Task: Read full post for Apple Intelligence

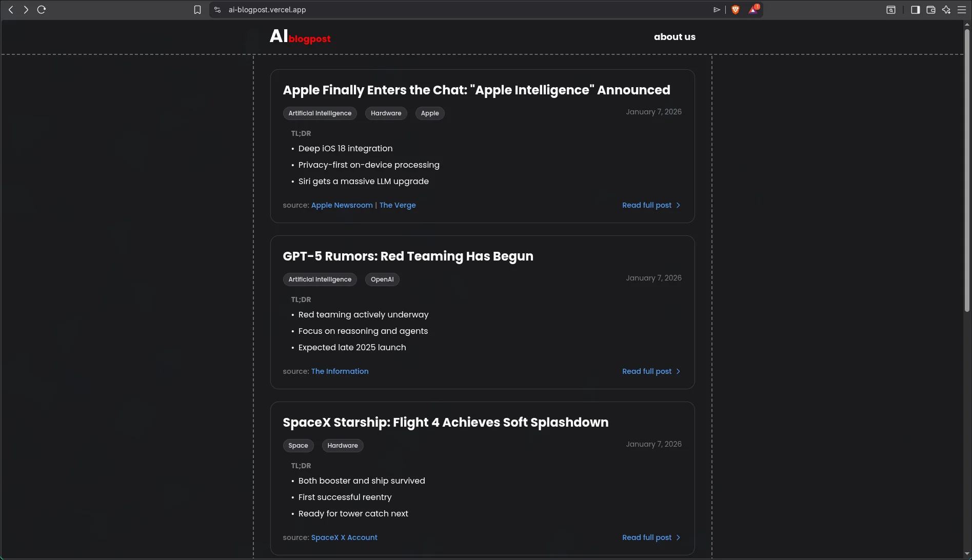Action: click(647, 205)
